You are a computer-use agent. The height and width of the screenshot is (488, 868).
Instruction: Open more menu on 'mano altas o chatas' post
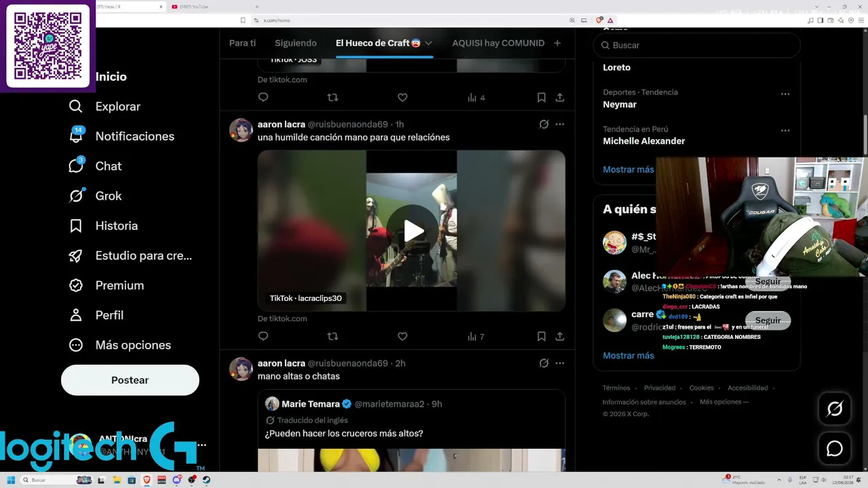click(560, 363)
